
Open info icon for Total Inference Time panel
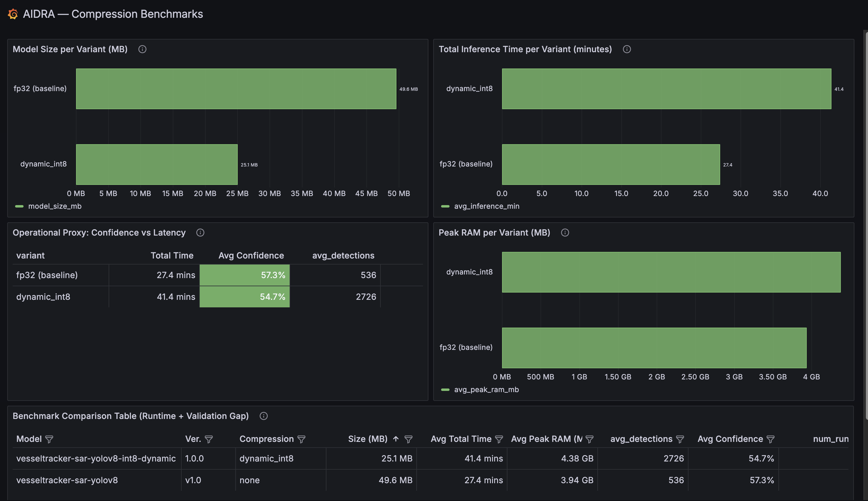click(x=627, y=49)
